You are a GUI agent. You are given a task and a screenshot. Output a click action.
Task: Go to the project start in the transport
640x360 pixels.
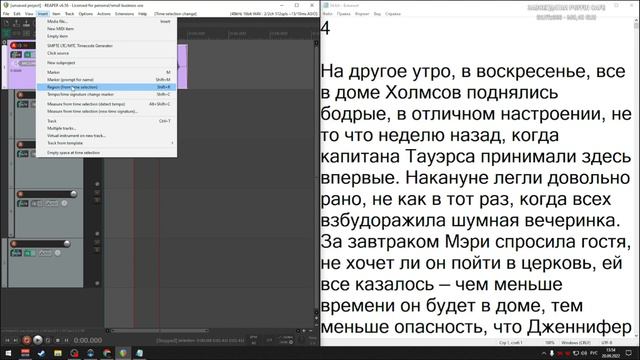pos(7,340)
